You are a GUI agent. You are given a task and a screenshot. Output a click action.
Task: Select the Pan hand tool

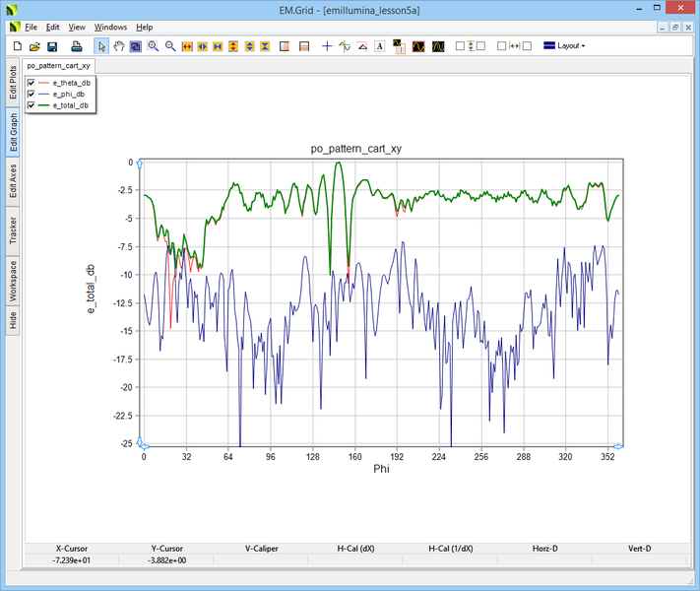[119, 46]
